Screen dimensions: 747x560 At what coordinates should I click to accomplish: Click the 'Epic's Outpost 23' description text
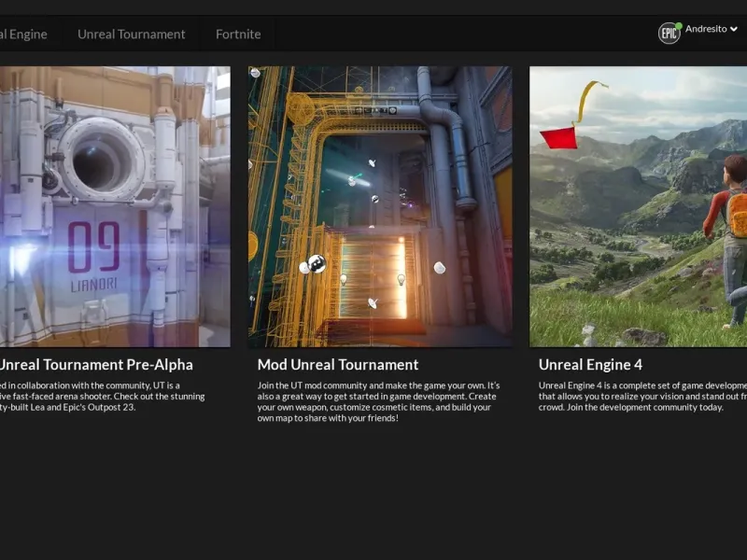coord(103,396)
